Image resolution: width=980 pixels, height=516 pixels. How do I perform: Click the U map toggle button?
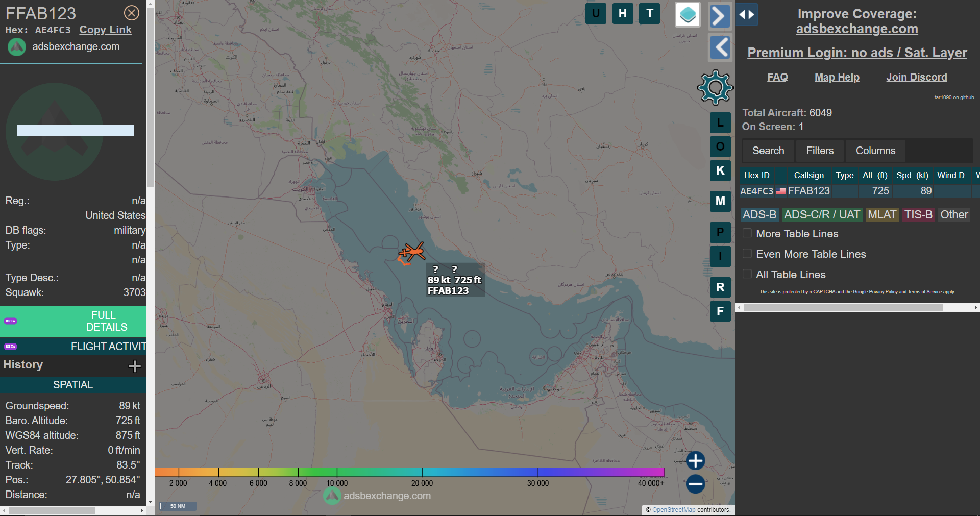pos(596,14)
